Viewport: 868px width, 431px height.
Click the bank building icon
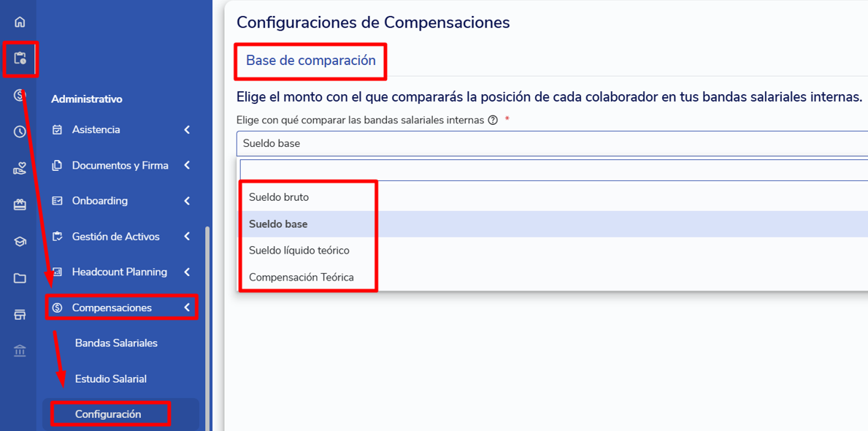pyautogui.click(x=20, y=351)
